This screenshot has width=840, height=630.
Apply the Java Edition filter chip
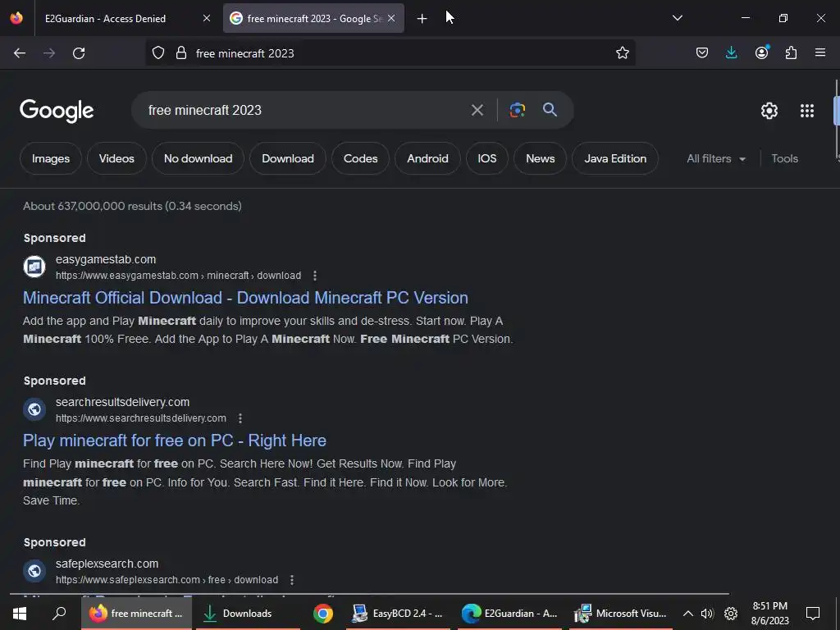pos(615,158)
